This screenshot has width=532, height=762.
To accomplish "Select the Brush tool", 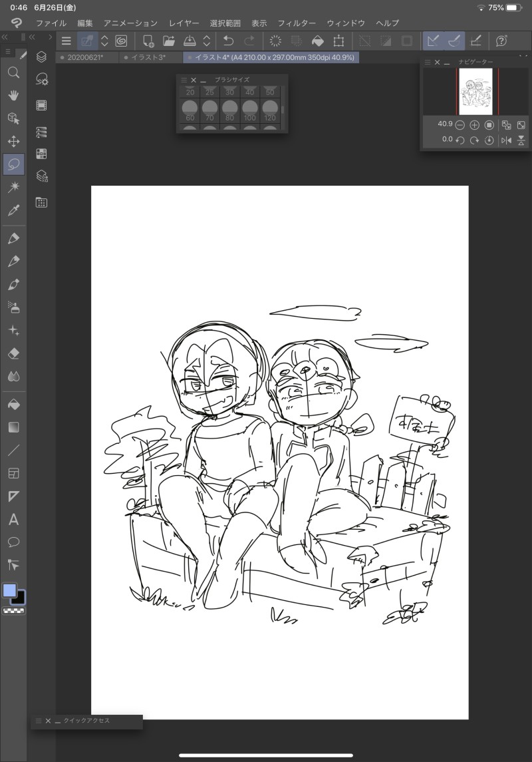I will pos(13,284).
